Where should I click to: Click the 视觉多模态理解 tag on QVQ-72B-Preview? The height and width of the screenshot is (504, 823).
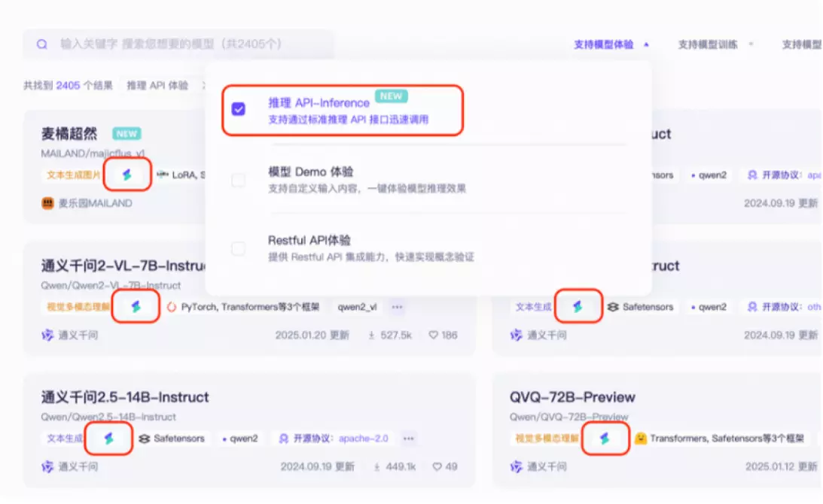click(546, 439)
